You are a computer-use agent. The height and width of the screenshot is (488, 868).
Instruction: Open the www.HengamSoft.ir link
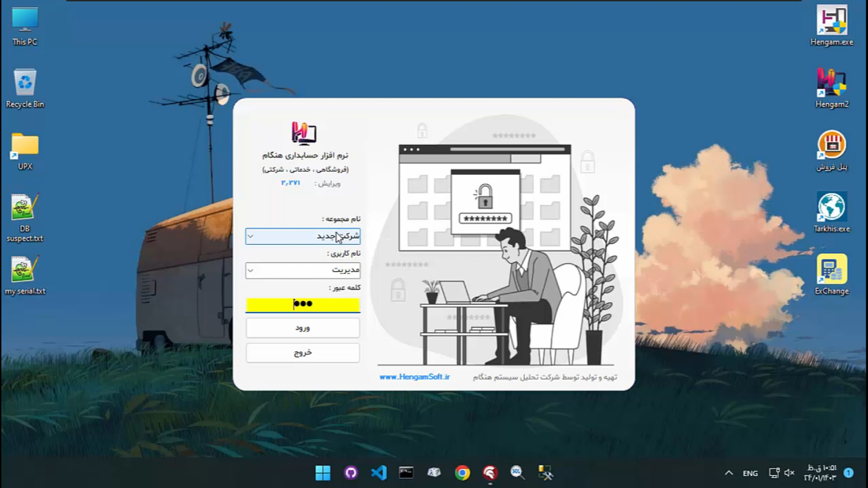415,377
